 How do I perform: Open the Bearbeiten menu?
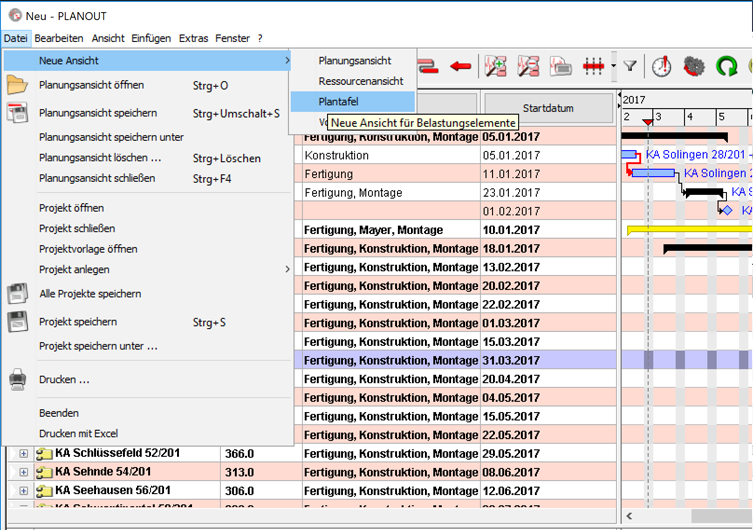[59, 38]
